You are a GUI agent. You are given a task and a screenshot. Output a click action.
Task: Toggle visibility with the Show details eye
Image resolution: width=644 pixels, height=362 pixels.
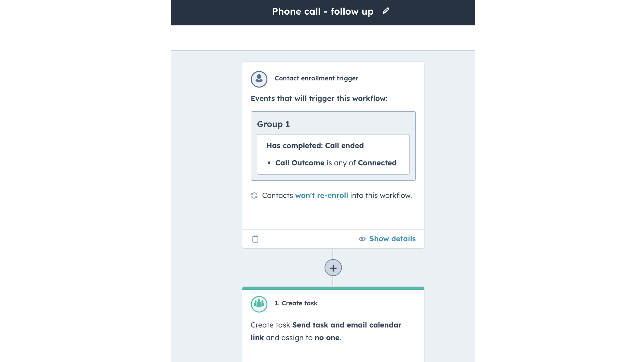point(362,239)
